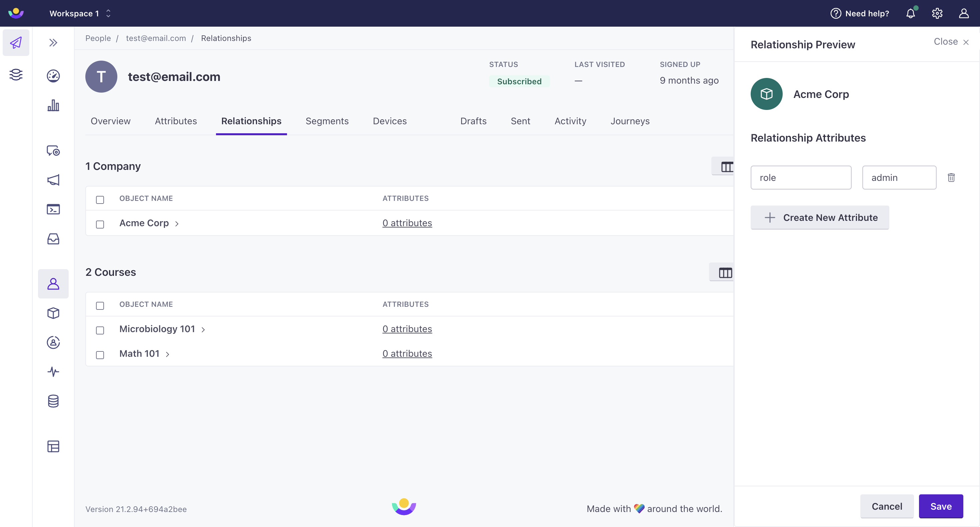Check the Acme Corp row checkbox
The width and height of the screenshot is (980, 527).
tap(100, 224)
